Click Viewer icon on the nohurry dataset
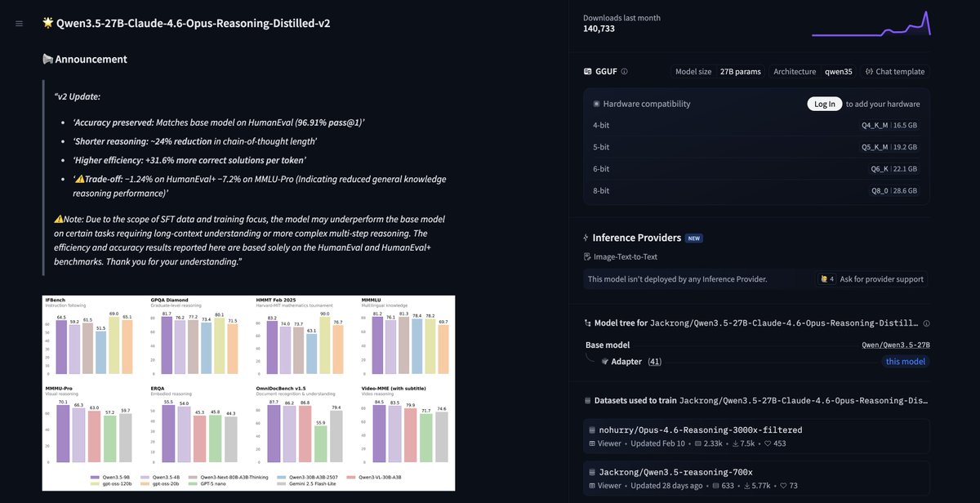This screenshot has height=503, width=980. click(x=591, y=443)
